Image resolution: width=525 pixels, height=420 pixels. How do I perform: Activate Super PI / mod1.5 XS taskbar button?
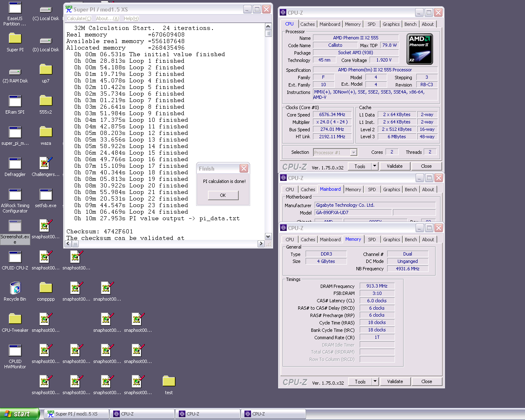(76, 414)
